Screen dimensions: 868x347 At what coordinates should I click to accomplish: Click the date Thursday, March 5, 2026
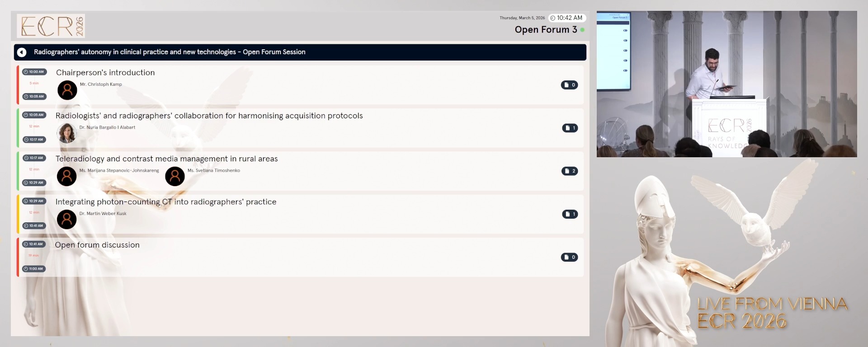point(522,18)
